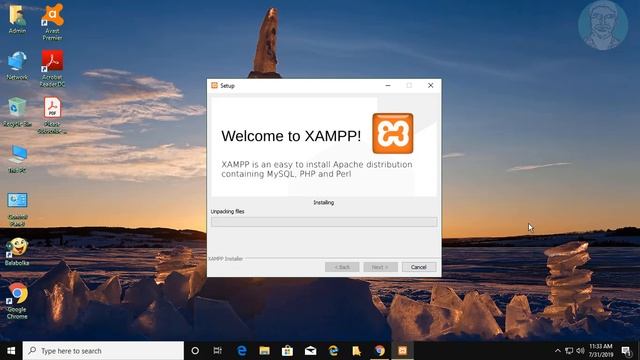Click the Setup title bar icon
The height and width of the screenshot is (360, 640).
click(x=214, y=85)
